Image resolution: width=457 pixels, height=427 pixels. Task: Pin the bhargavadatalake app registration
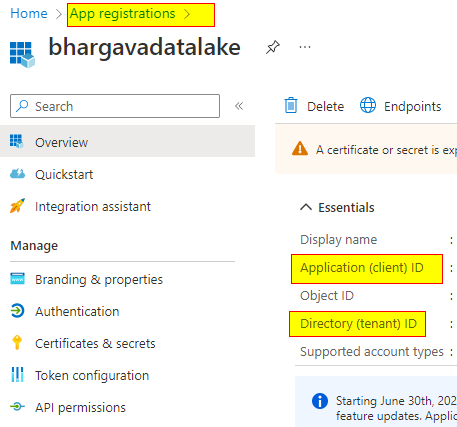[x=272, y=47]
